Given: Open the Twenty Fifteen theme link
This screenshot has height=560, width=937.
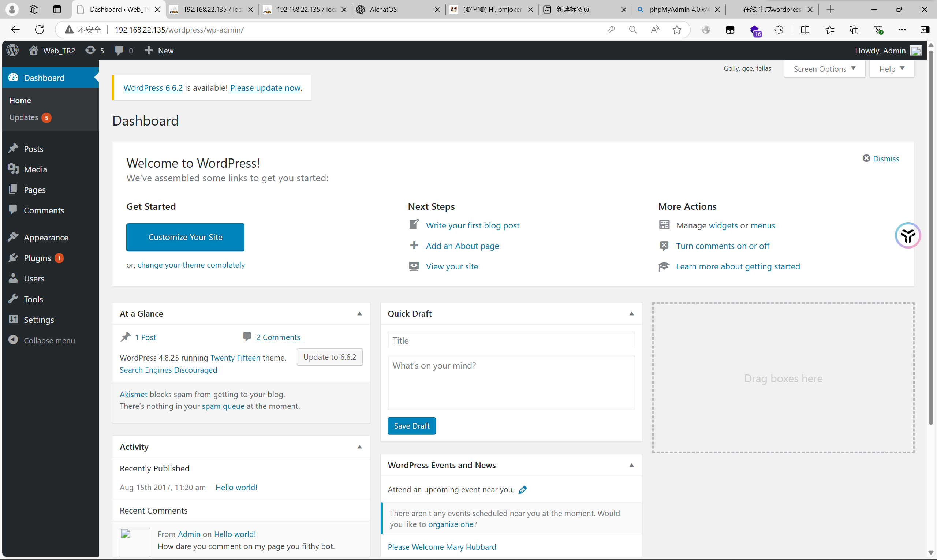Looking at the screenshot, I should (x=235, y=358).
